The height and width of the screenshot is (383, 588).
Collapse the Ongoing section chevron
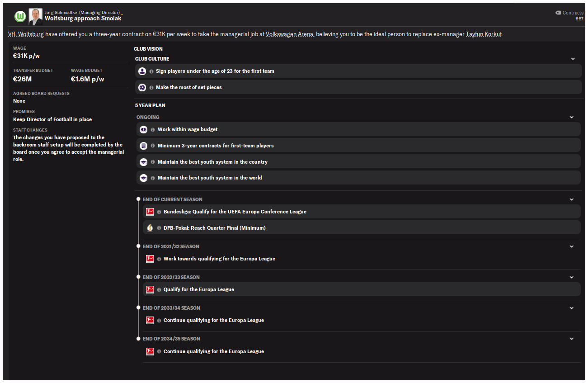click(572, 117)
